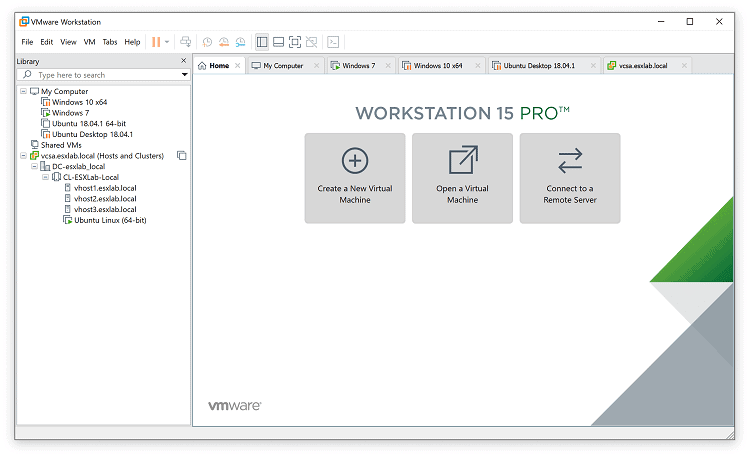Click the Type here to search field
Image resolution: width=750 pixels, height=457 pixels.
[x=103, y=75]
